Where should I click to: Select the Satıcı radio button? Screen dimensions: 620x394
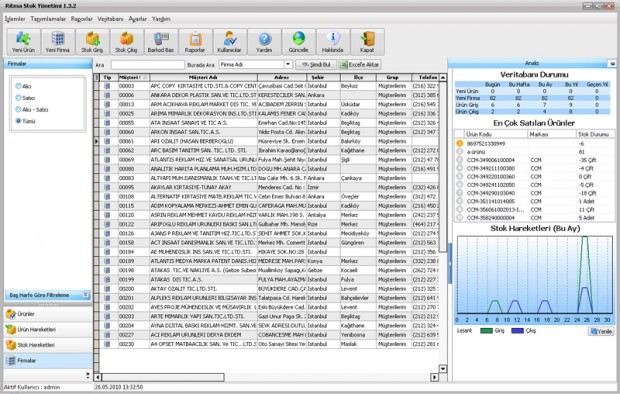click(x=18, y=98)
